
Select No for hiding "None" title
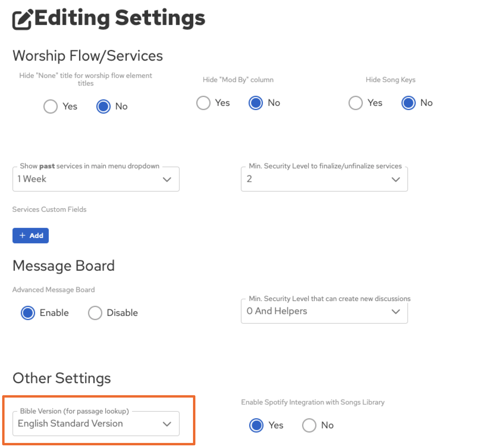tap(103, 106)
